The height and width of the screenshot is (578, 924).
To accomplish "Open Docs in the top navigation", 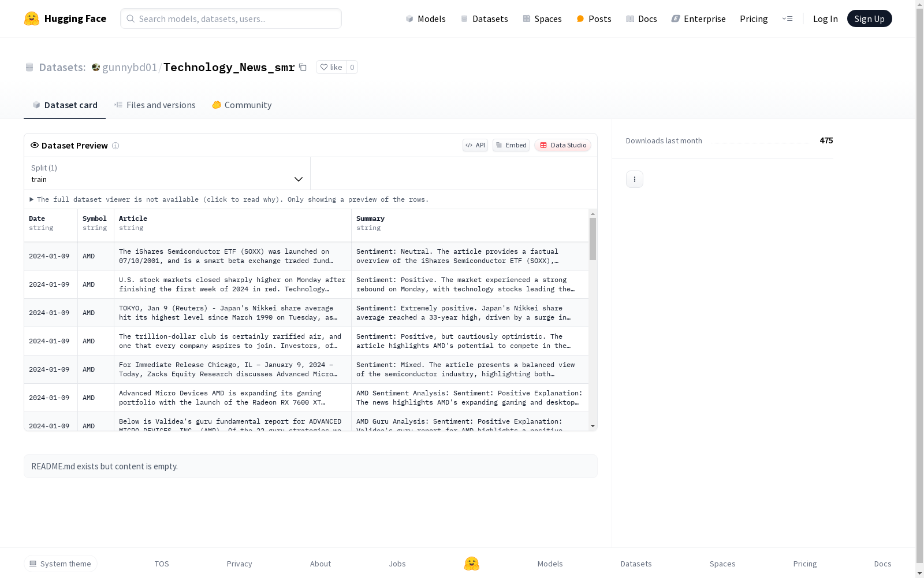I will point(641,18).
